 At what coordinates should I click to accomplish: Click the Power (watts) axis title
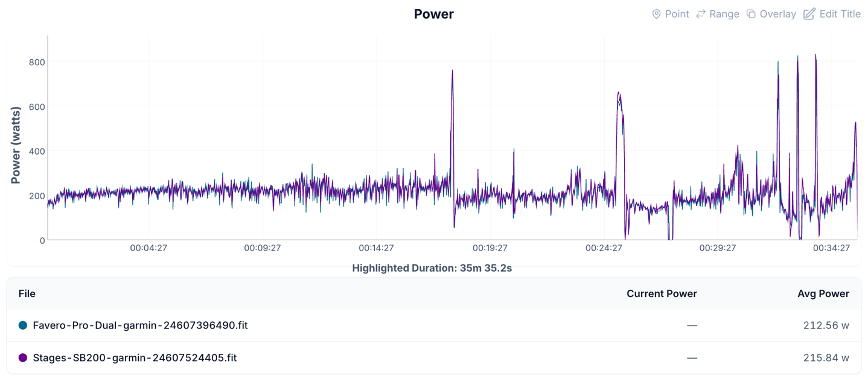pos(16,145)
